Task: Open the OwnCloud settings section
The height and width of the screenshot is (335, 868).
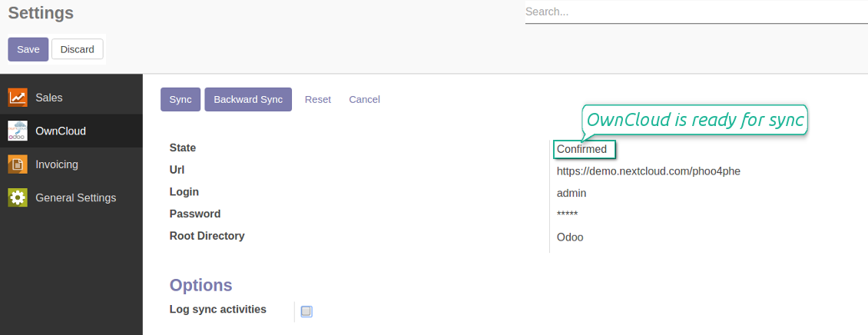Action: pos(71,131)
